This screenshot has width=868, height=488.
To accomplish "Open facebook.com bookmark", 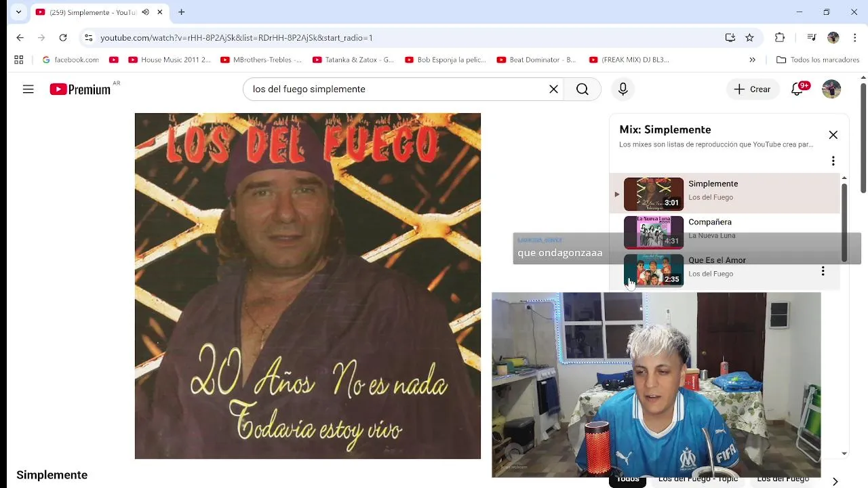I will click(71, 60).
